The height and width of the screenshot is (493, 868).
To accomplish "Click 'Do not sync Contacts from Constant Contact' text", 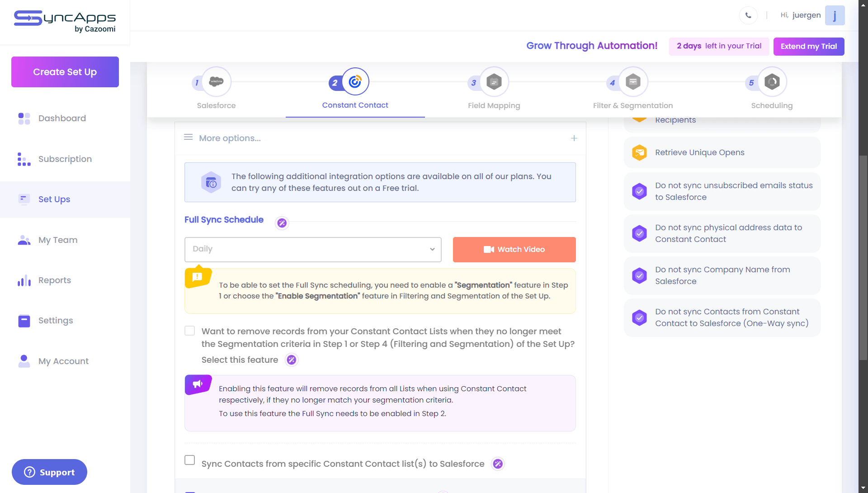I will point(732,318).
